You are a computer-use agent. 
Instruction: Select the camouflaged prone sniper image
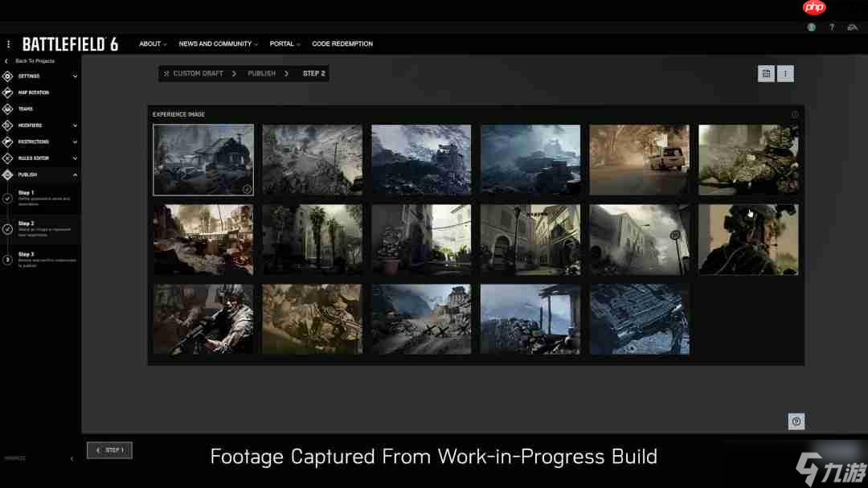point(748,159)
